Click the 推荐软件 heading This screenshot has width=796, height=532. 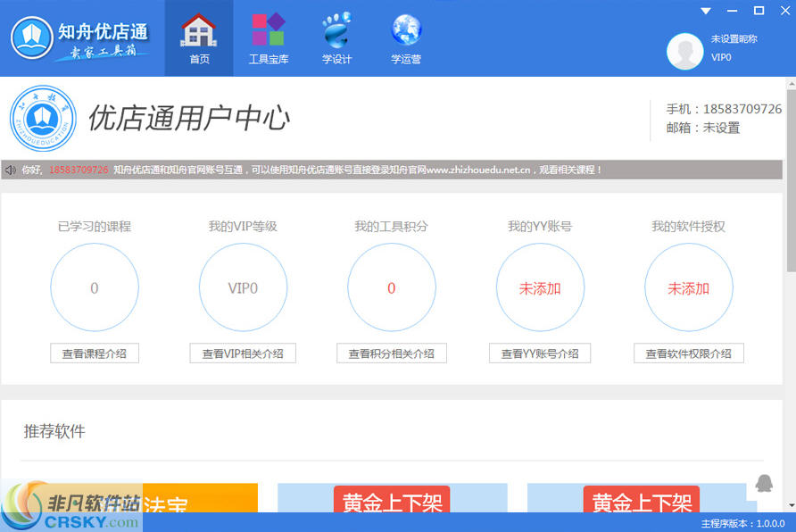tap(54, 431)
